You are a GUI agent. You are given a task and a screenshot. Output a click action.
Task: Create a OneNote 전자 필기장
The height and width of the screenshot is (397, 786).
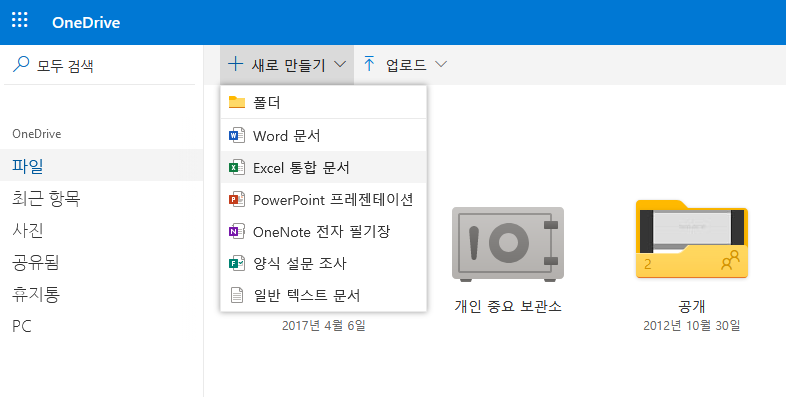(x=323, y=232)
